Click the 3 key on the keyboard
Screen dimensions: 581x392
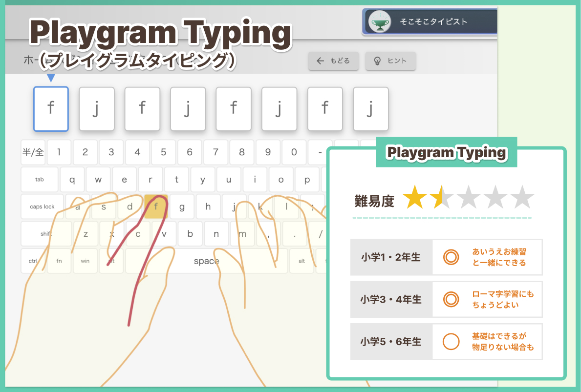111,152
